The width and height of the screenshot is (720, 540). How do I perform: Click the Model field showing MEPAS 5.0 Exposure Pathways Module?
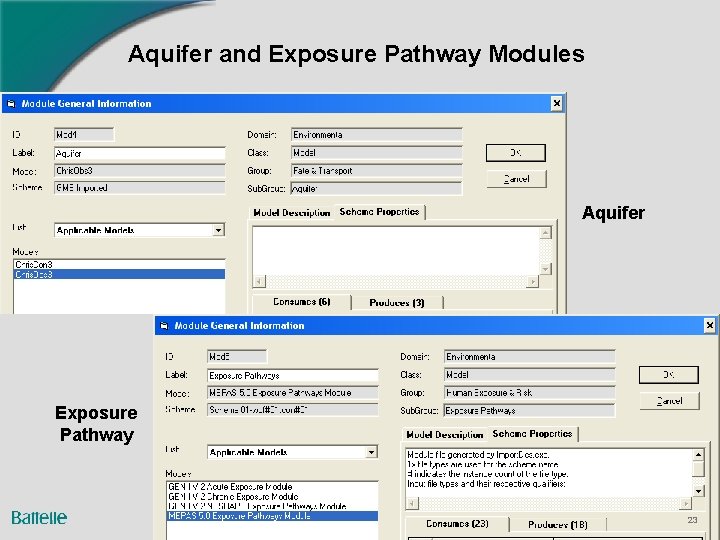tap(292, 393)
